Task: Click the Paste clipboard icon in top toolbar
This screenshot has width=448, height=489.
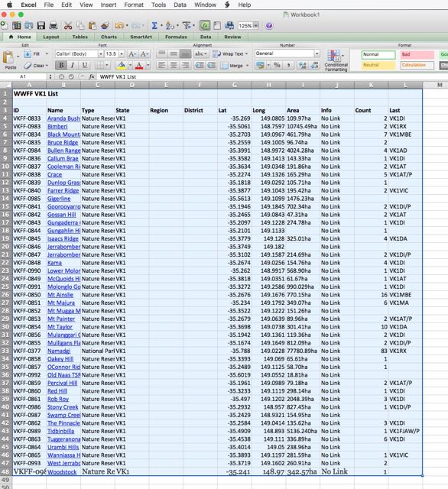Action: pyautogui.click(x=92, y=25)
